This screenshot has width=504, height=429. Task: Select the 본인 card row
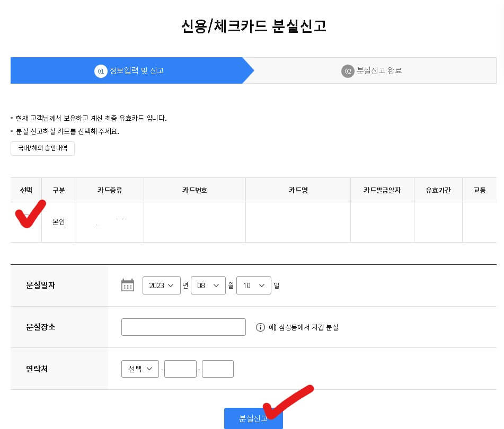coord(58,222)
